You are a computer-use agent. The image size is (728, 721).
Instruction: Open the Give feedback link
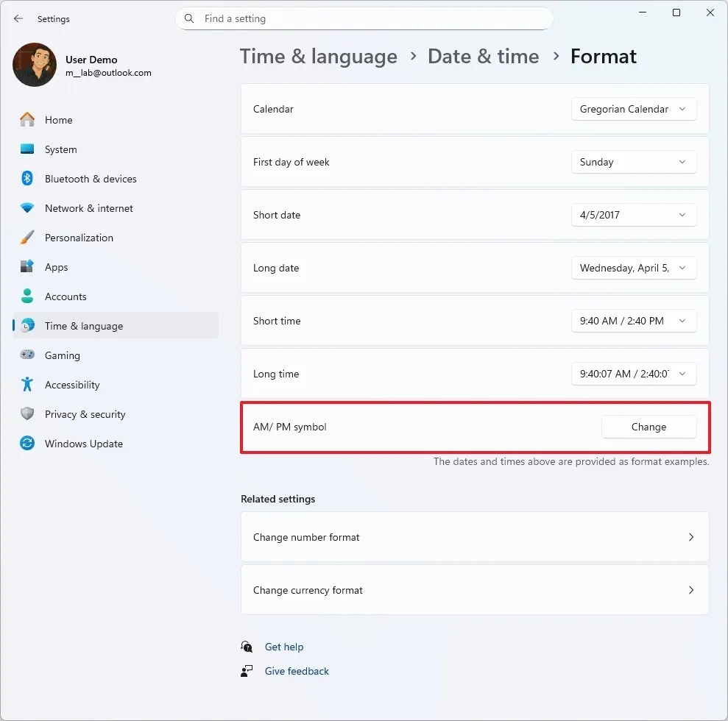[296, 671]
